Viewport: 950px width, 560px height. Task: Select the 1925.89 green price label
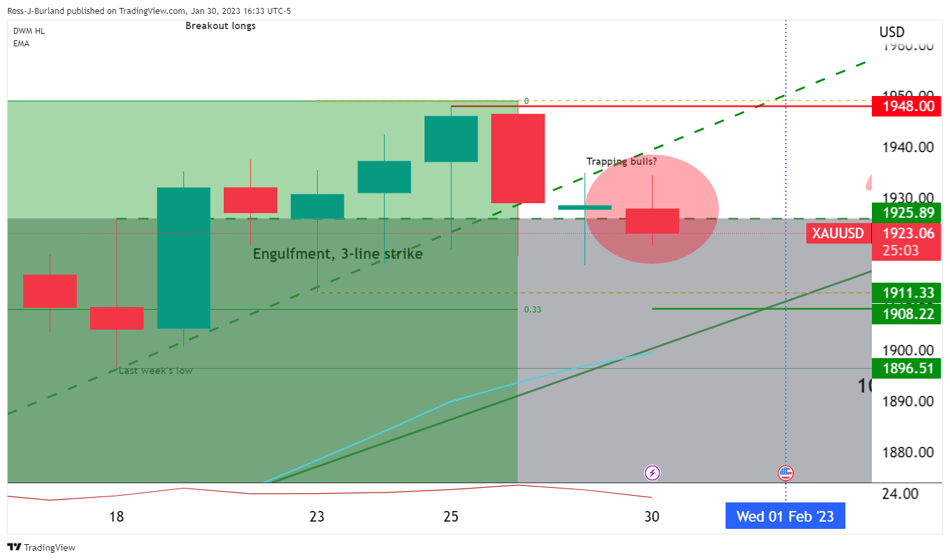[907, 212]
